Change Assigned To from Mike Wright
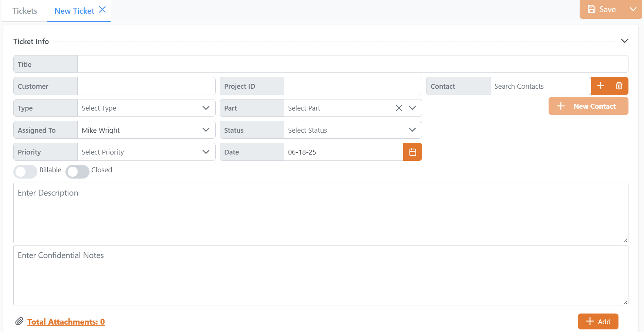Image resolution: width=644 pixels, height=332 pixels. click(x=146, y=130)
